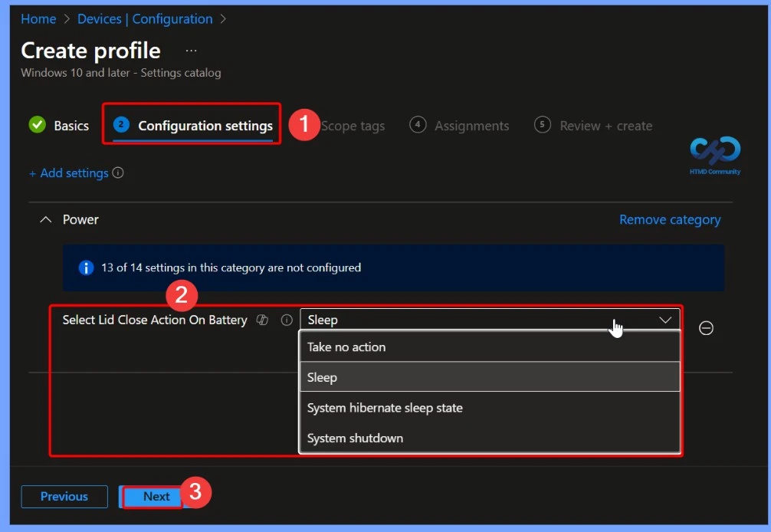The height and width of the screenshot is (532, 771).
Task: Open Devices Configuration breadcrumb link
Action: [x=145, y=18]
